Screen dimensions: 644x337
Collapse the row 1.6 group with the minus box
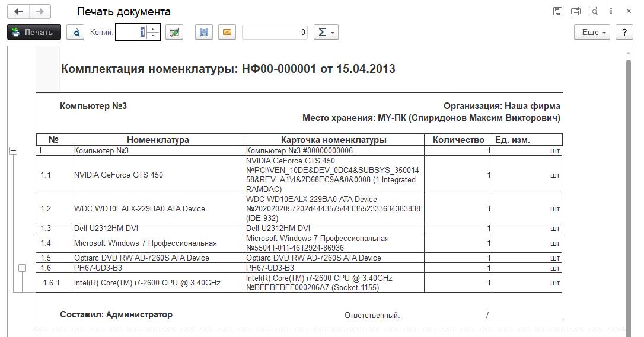pos(23,268)
